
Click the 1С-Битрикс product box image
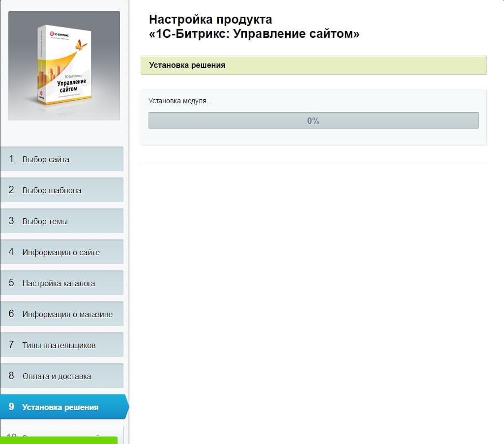[64, 65]
